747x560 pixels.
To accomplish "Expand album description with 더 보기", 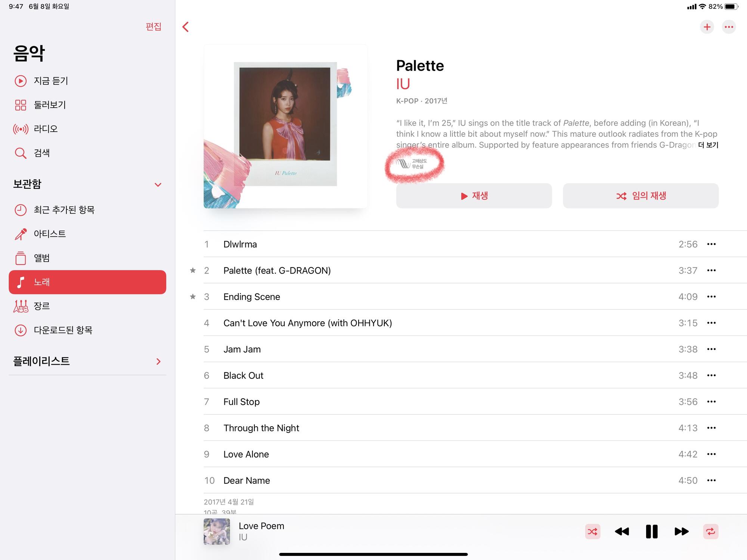I will click(x=708, y=145).
